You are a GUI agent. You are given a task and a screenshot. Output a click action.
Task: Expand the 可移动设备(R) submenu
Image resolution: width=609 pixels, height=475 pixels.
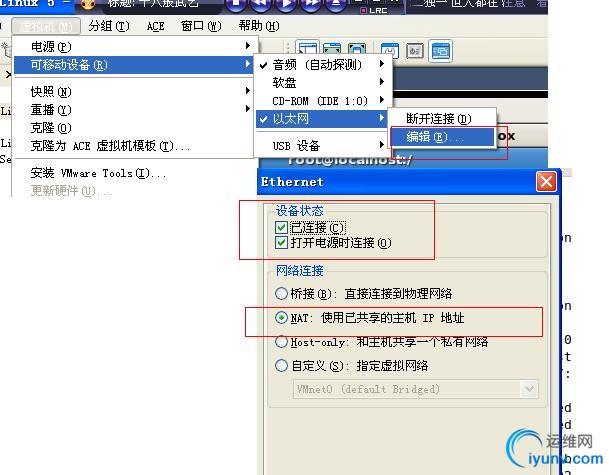pos(133,64)
